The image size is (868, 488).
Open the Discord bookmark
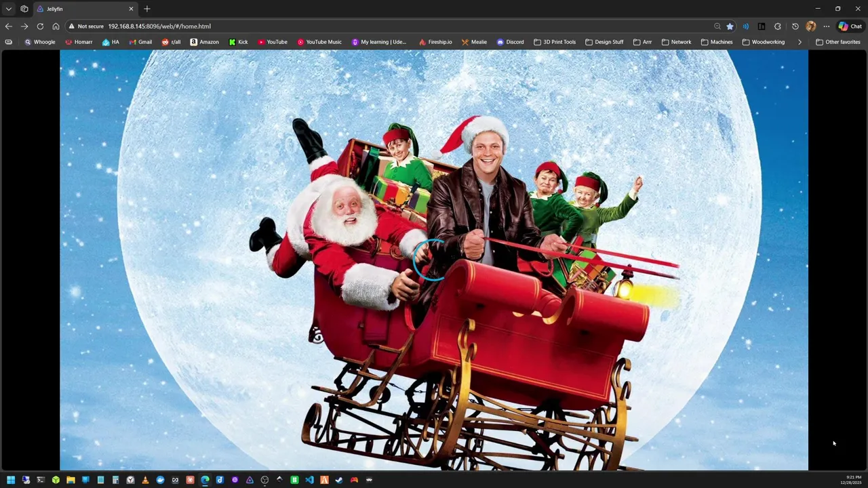pyautogui.click(x=510, y=42)
